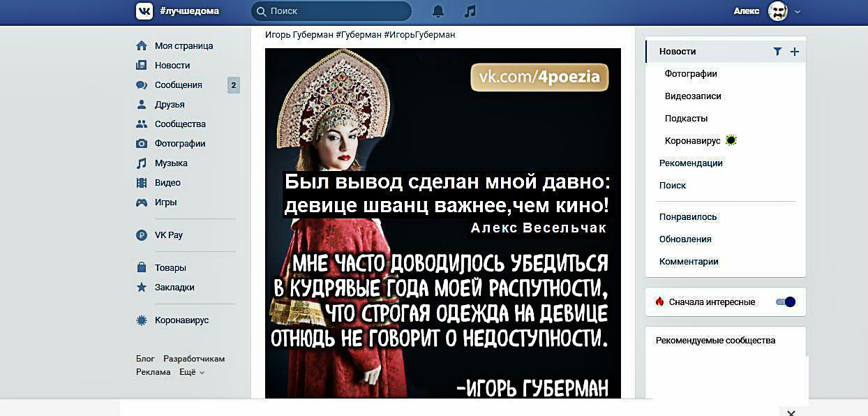This screenshot has height=416, width=868.
Task: Toggle the Сначала интересные switch
Action: tap(786, 302)
